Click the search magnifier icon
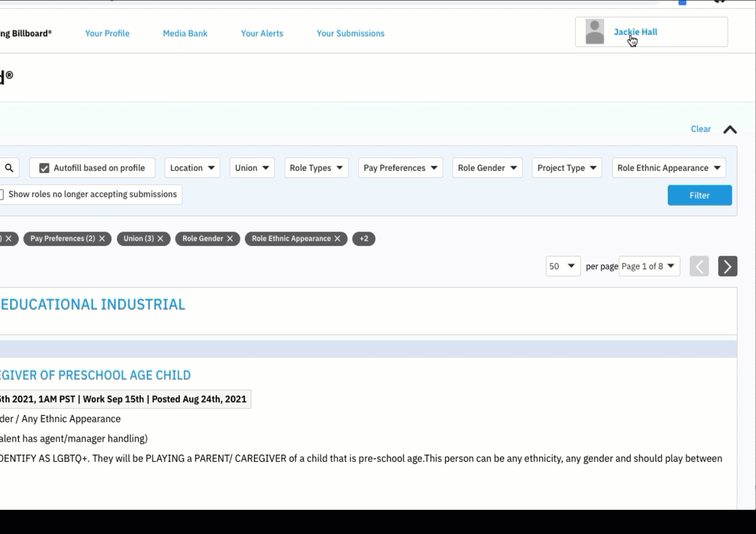This screenshot has height=534, width=756. click(9, 168)
